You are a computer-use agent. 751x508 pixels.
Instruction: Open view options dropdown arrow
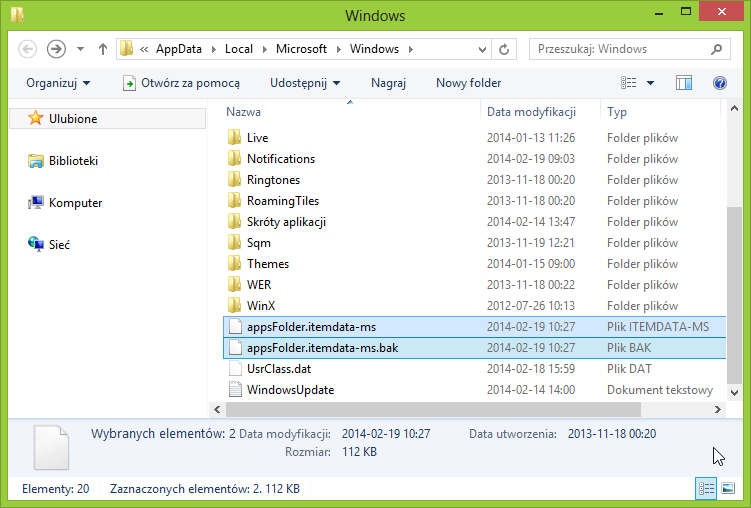pos(650,83)
